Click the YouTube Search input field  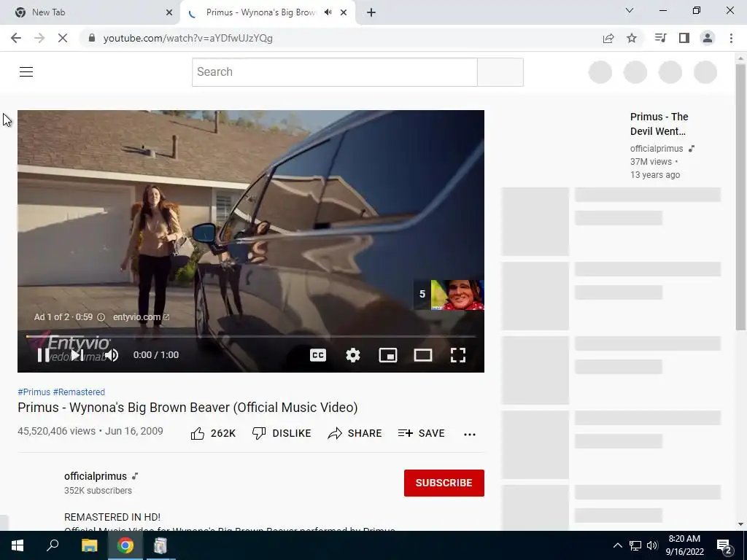334,72
